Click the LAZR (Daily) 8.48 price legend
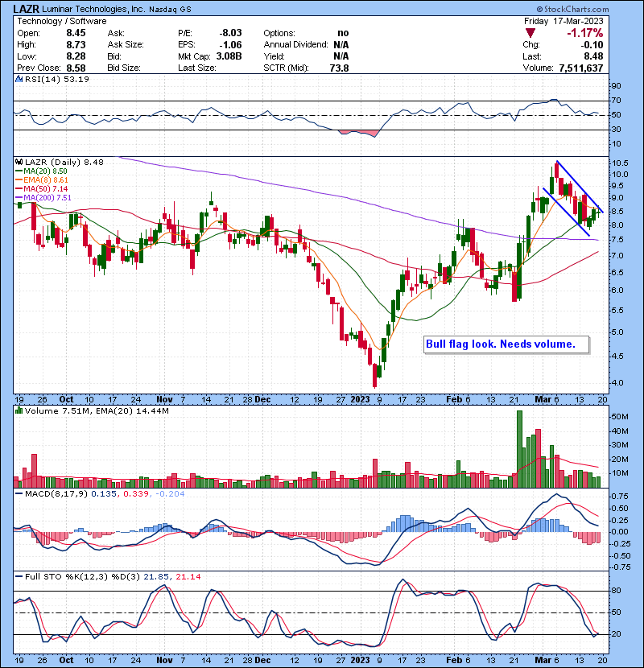The width and height of the screenshot is (644, 668). pyautogui.click(x=64, y=163)
